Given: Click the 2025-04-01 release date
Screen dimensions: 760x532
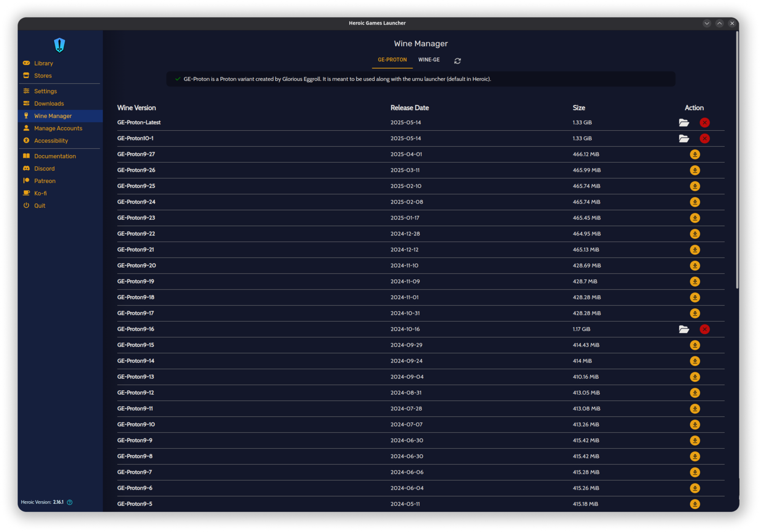Looking at the screenshot, I should coord(406,154).
